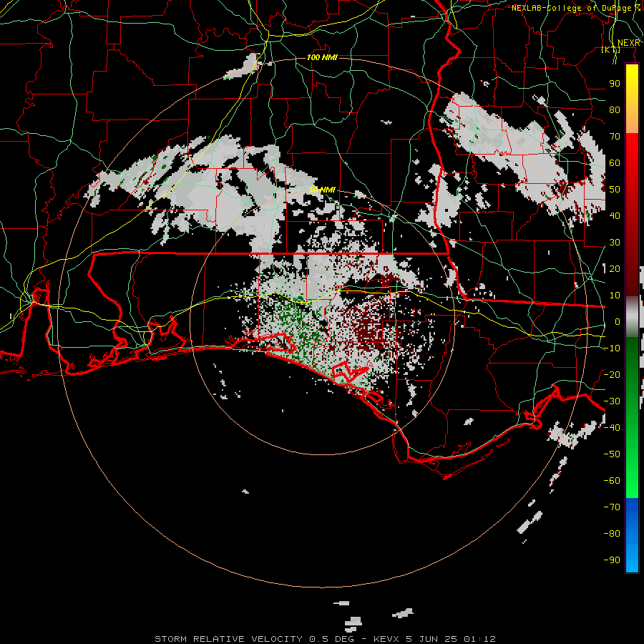
Task: Pick the gray zero-velocity color bar segment
Action: (x=632, y=316)
